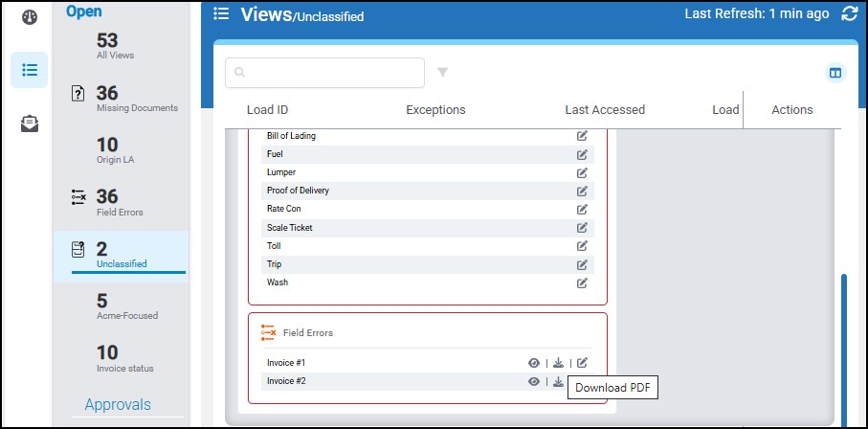Open the Acme-Focused view
Viewport: 868px width, 429px height.
pos(127,306)
